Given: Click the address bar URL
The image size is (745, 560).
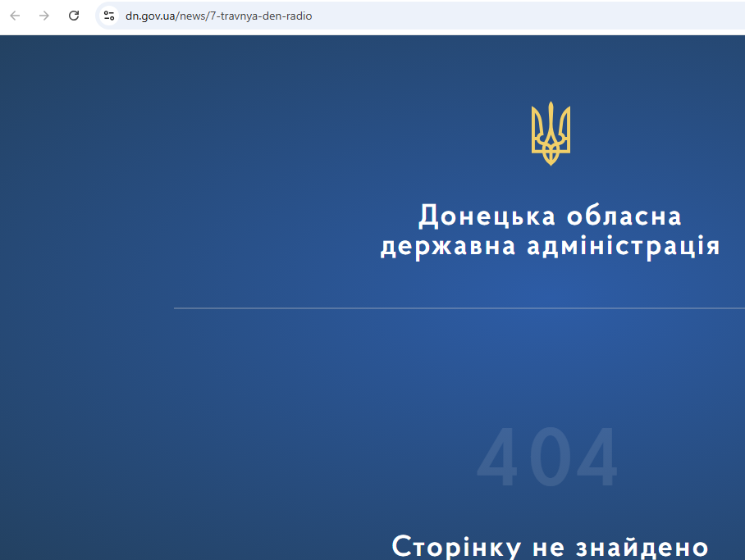Looking at the screenshot, I should click(x=218, y=16).
